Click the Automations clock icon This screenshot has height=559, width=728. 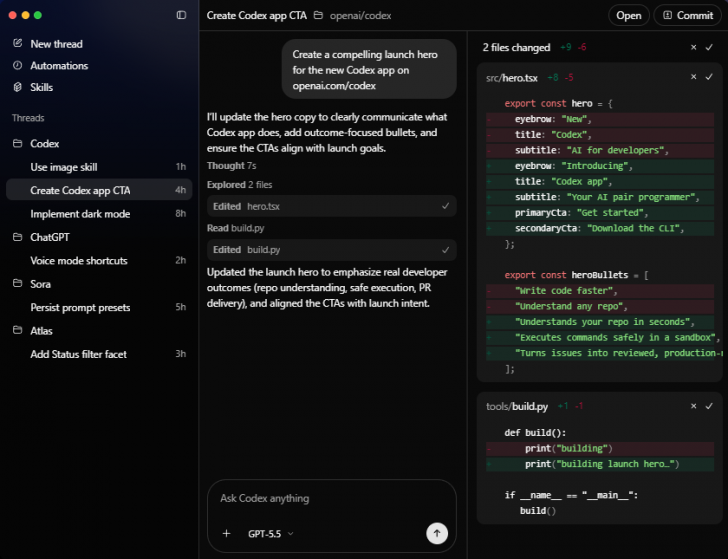(x=18, y=65)
